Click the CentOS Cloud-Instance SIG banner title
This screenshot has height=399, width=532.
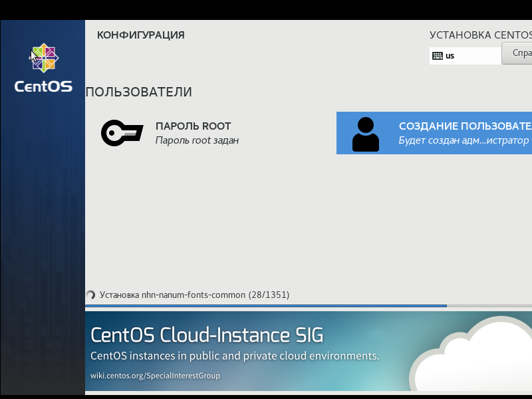click(207, 335)
